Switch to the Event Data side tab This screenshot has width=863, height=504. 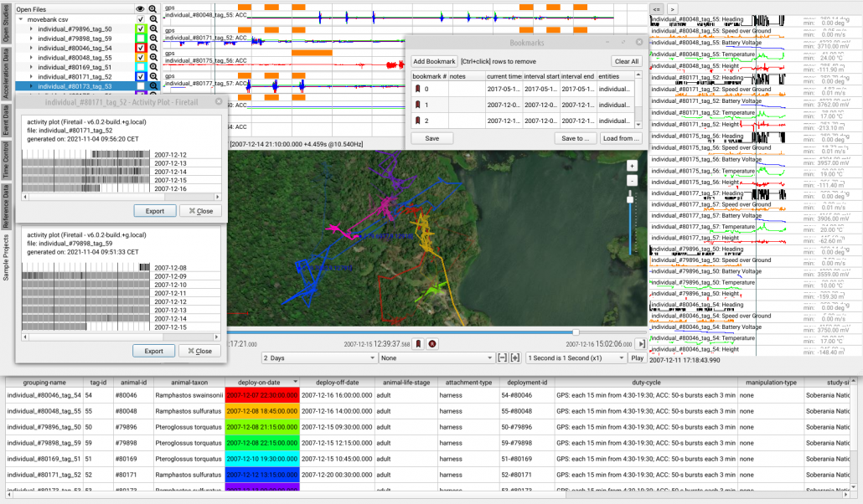coord(6,120)
